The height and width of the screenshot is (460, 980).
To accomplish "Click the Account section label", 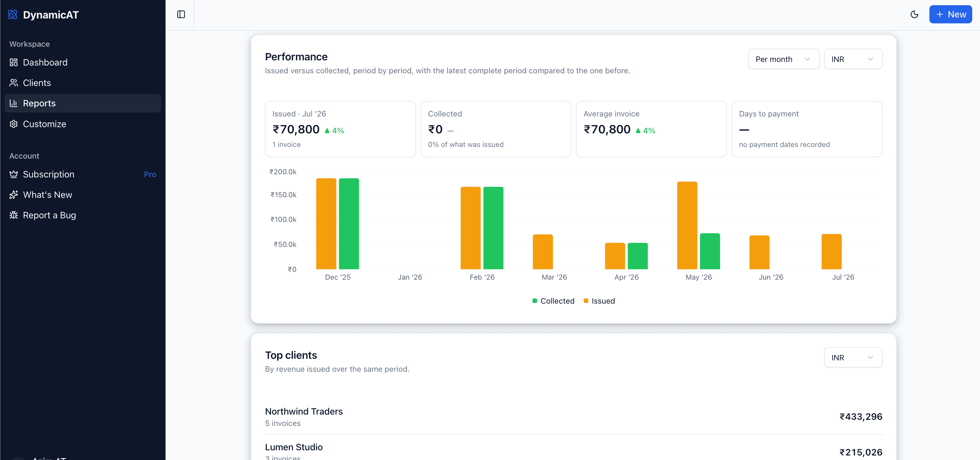I will coord(24,156).
